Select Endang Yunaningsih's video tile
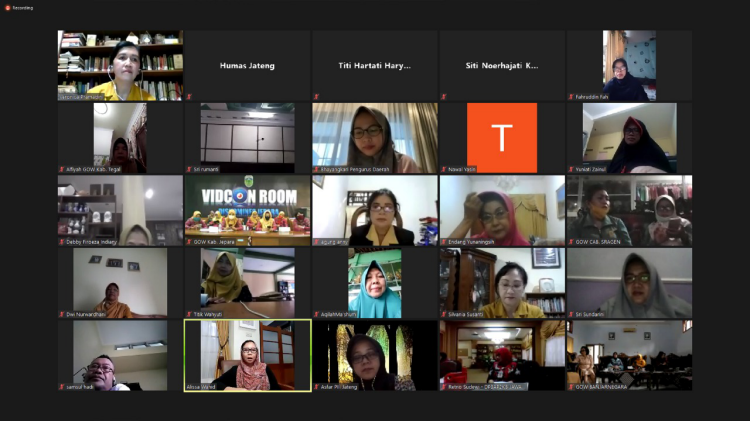Screen dimensions: 750x421 click(x=502, y=210)
